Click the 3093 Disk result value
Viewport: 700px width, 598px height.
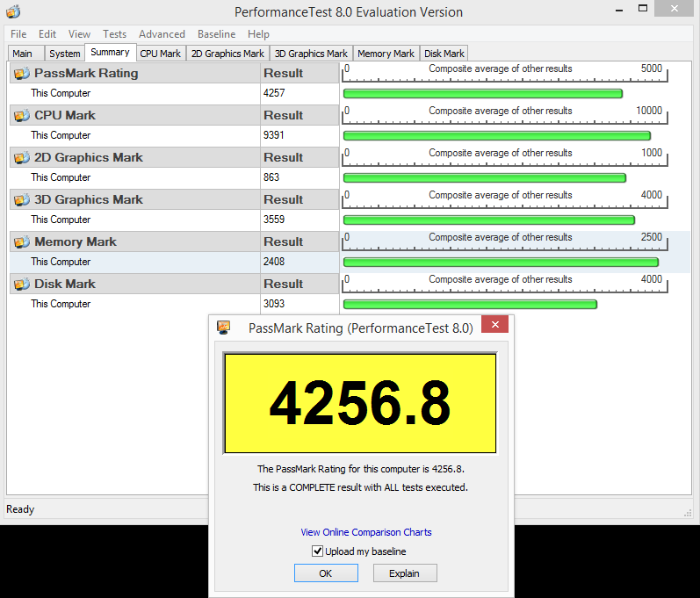click(x=274, y=304)
